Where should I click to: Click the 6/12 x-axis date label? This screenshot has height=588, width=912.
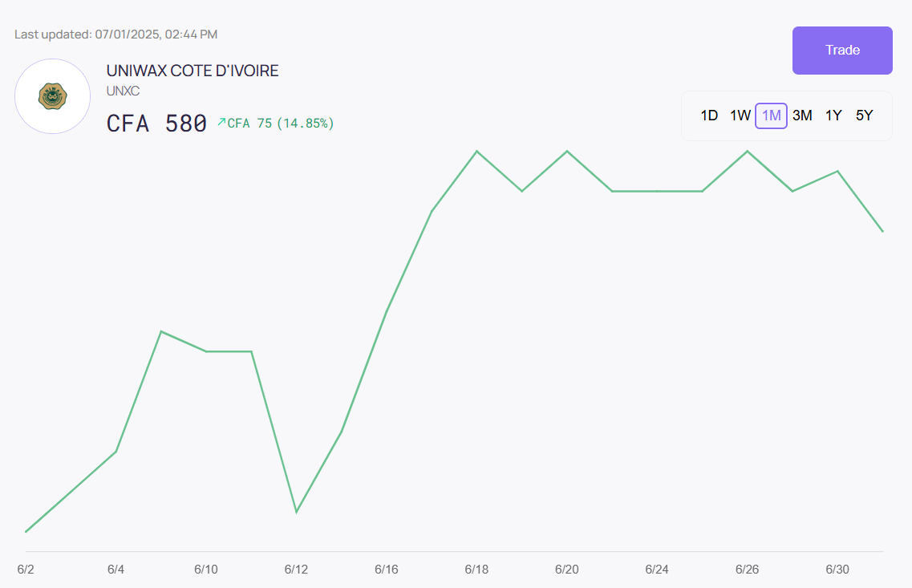pyautogui.click(x=296, y=569)
